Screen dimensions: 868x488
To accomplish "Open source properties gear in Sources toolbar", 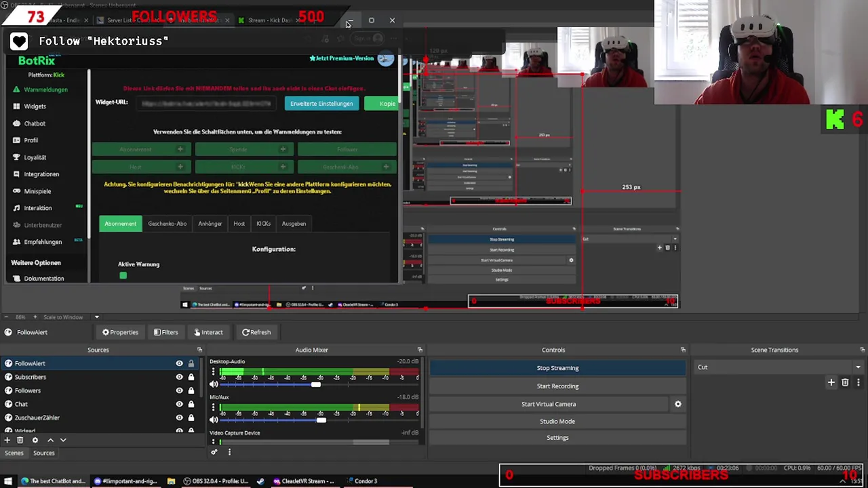I will [x=35, y=440].
